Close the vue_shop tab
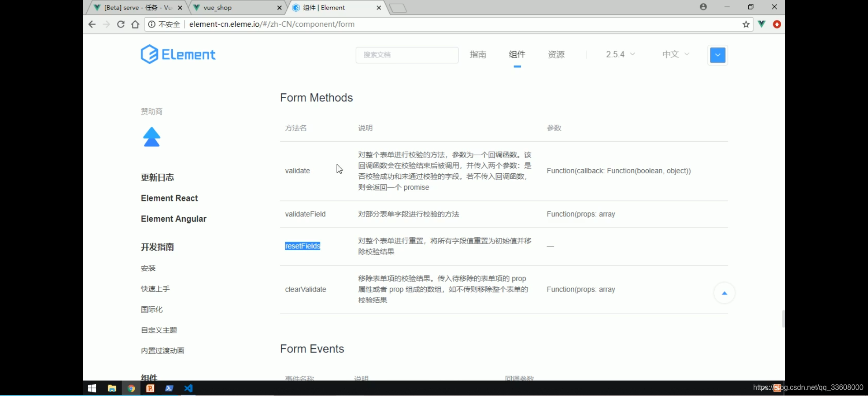 click(279, 8)
